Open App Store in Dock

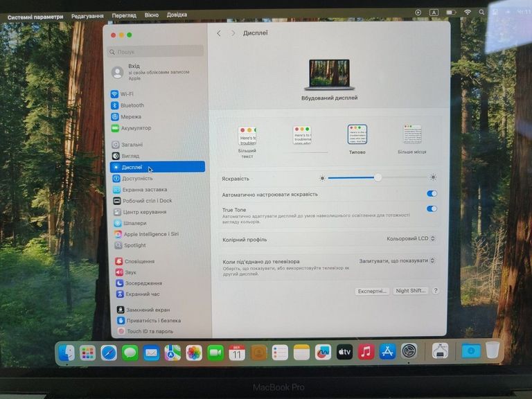(387, 352)
